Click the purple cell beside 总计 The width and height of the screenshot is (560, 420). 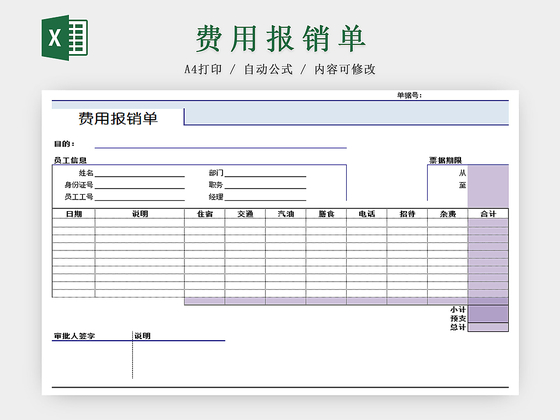click(x=488, y=327)
